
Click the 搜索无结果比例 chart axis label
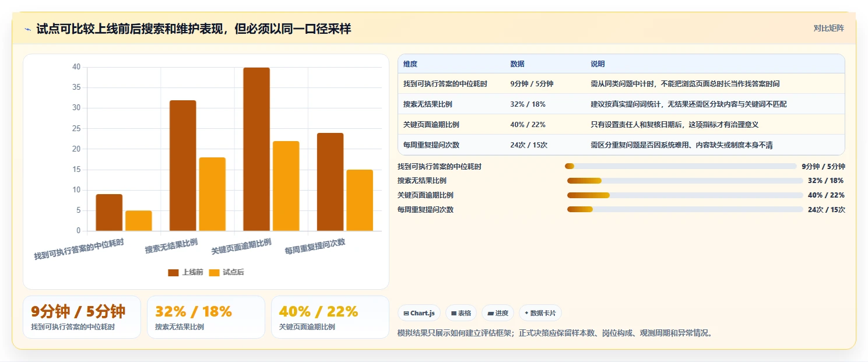(x=171, y=245)
